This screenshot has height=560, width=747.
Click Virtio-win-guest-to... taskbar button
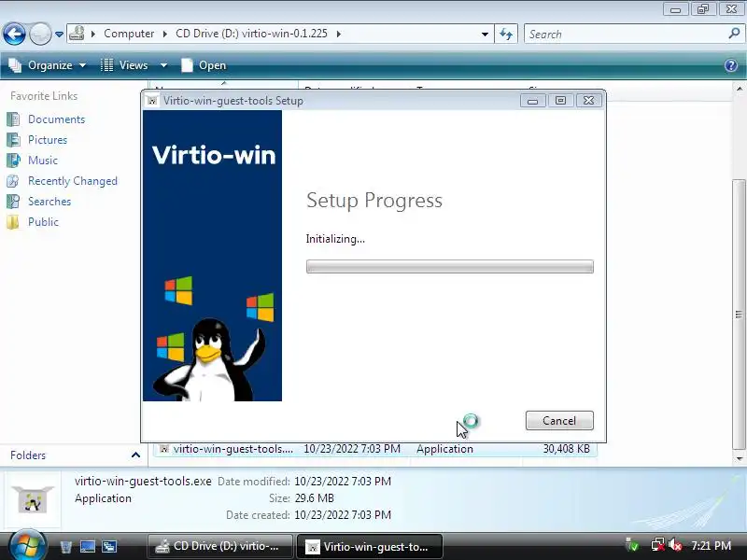pos(369,547)
